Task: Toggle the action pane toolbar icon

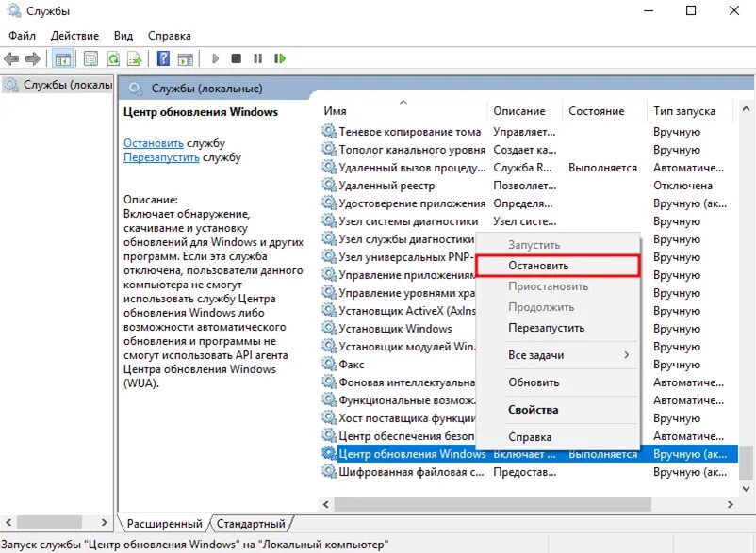Action: pos(186,58)
